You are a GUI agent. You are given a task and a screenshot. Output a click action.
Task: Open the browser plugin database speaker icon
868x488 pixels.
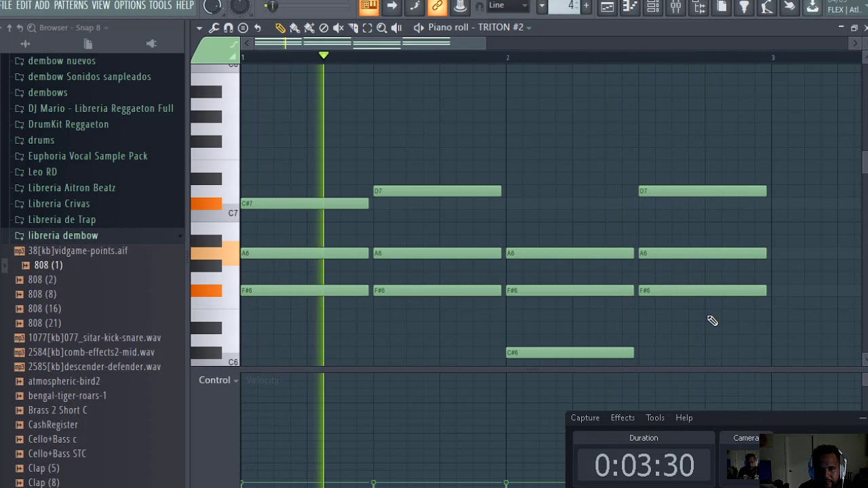click(151, 44)
